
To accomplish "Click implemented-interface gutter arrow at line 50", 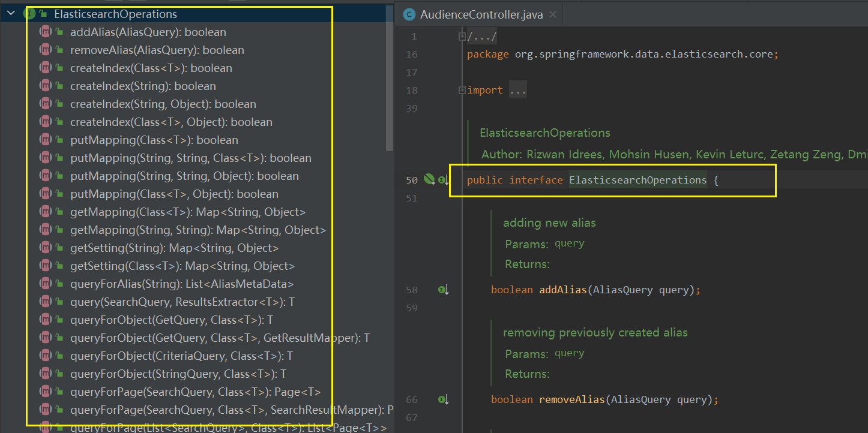I will 443,180.
